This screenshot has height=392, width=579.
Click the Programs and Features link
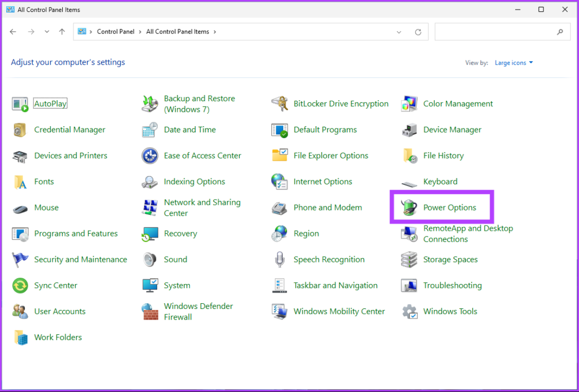point(76,234)
